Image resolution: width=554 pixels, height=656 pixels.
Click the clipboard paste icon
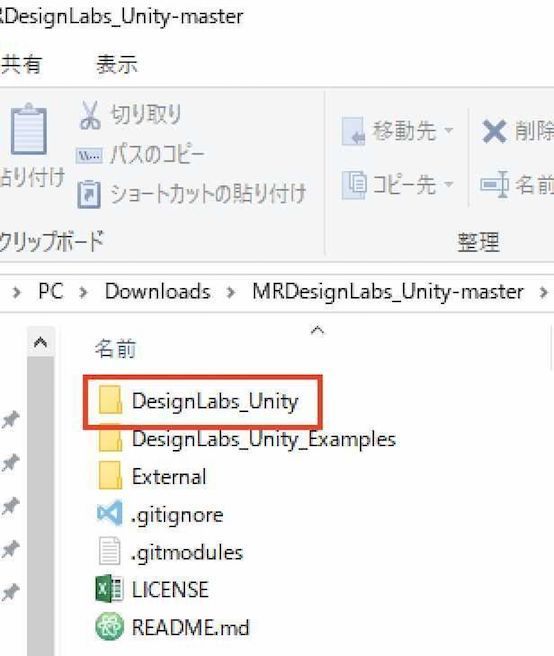pos(28,129)
